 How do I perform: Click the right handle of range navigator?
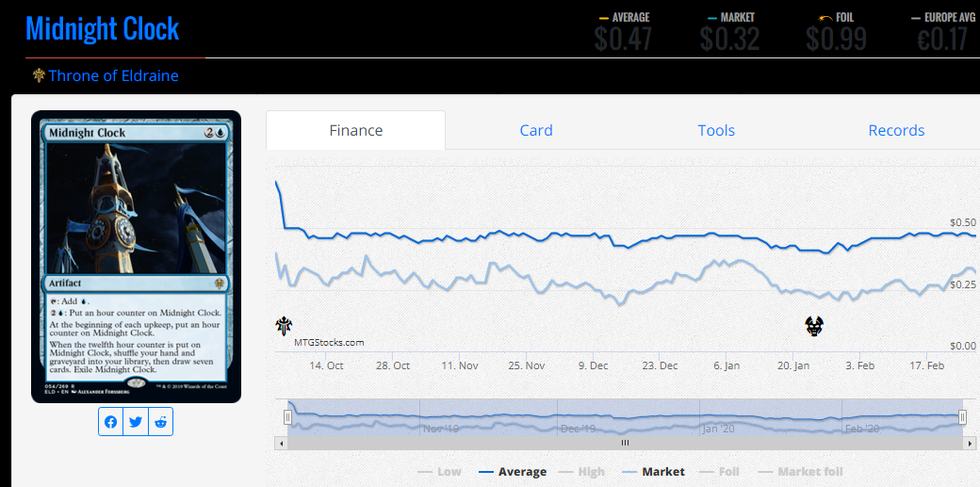pyautogui.click(x=963, y=417)
